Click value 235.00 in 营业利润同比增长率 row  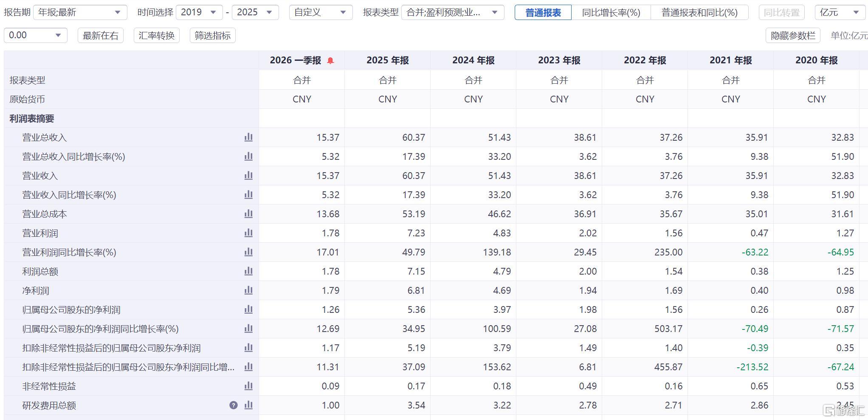click(x=668, y=252)
